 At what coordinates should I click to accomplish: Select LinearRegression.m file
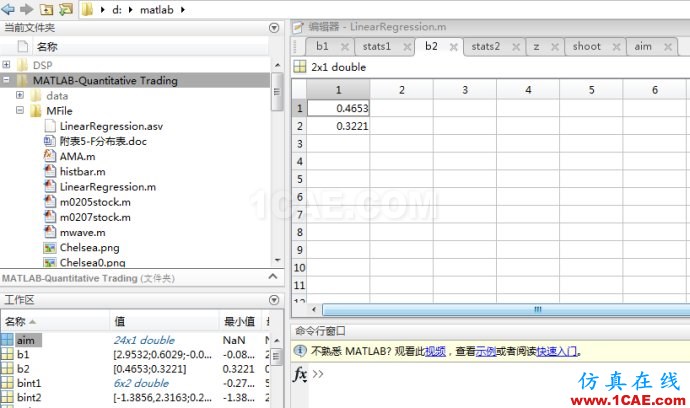pos(108,187)
